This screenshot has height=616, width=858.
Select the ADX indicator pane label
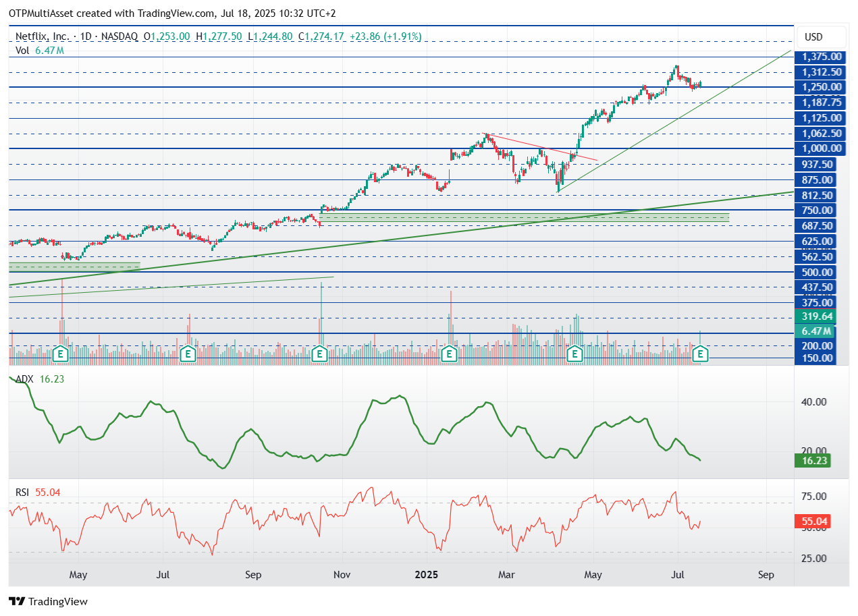tap(24, 379)
